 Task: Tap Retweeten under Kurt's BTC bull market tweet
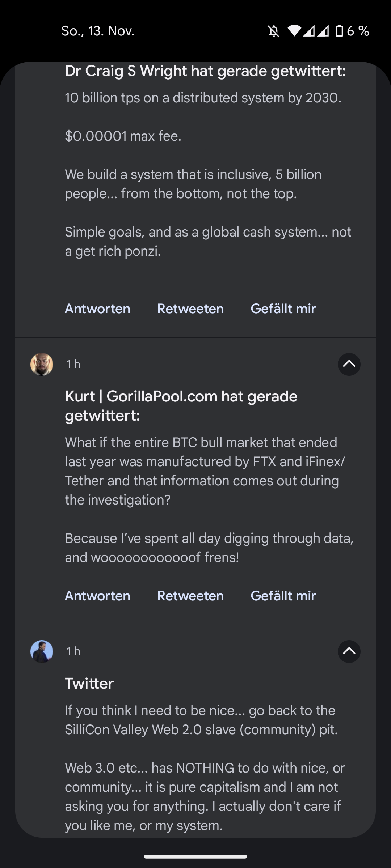coord(190,596)
